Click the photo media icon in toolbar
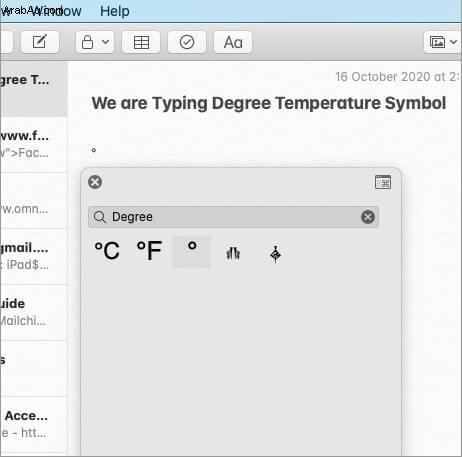The width and height of the screenshot is (462, 457). pyautogui.click(x=437, y=42)
